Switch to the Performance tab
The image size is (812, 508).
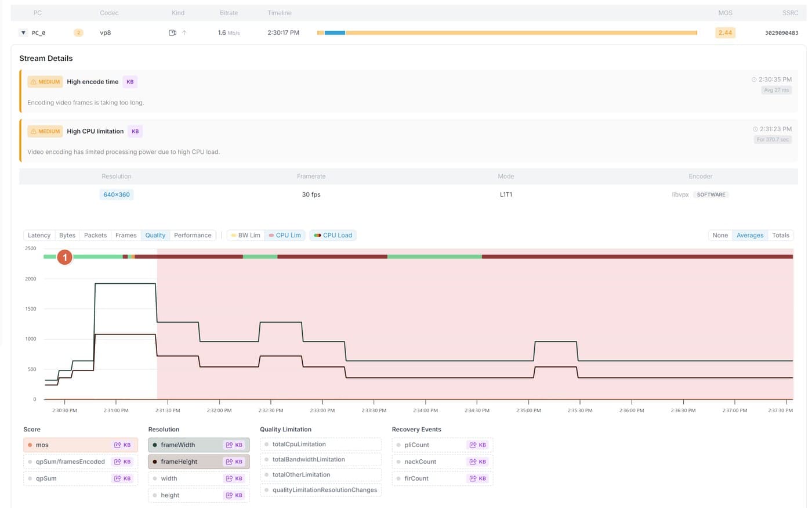tap(193, 235)
